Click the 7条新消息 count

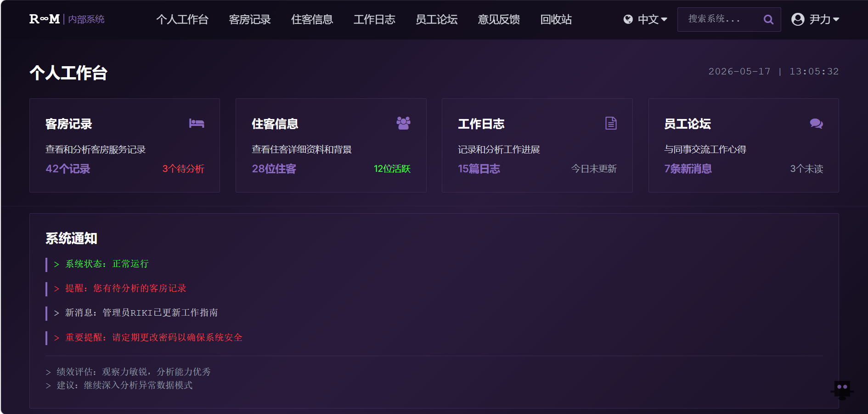pyautogui.click(x=688, y=169)
